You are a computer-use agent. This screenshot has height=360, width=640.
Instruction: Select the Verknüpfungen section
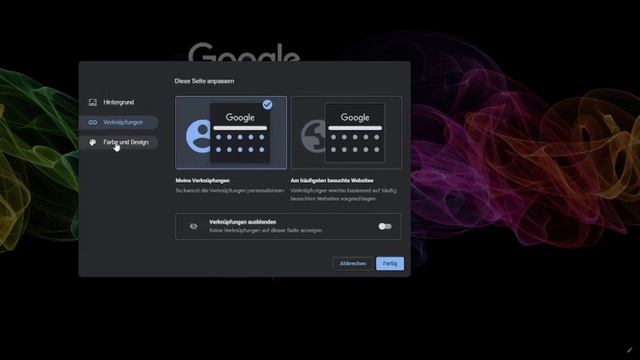[x=118, y=122]
